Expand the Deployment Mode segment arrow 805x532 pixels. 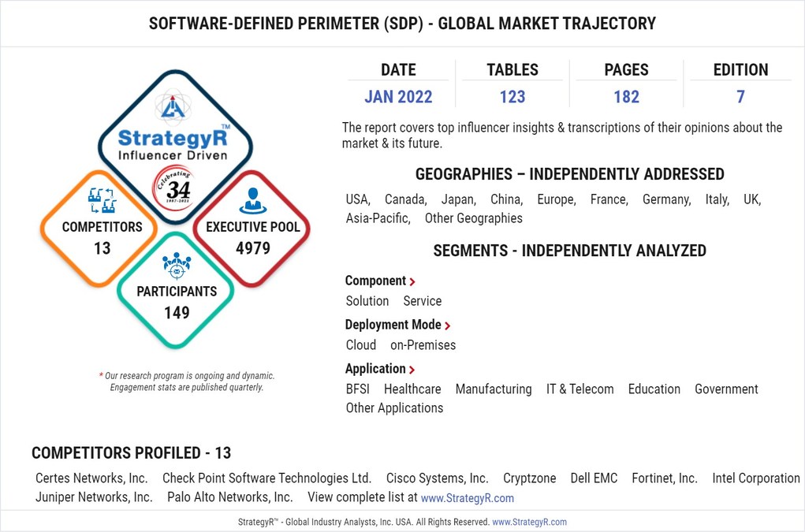click(x=448, y=326)
